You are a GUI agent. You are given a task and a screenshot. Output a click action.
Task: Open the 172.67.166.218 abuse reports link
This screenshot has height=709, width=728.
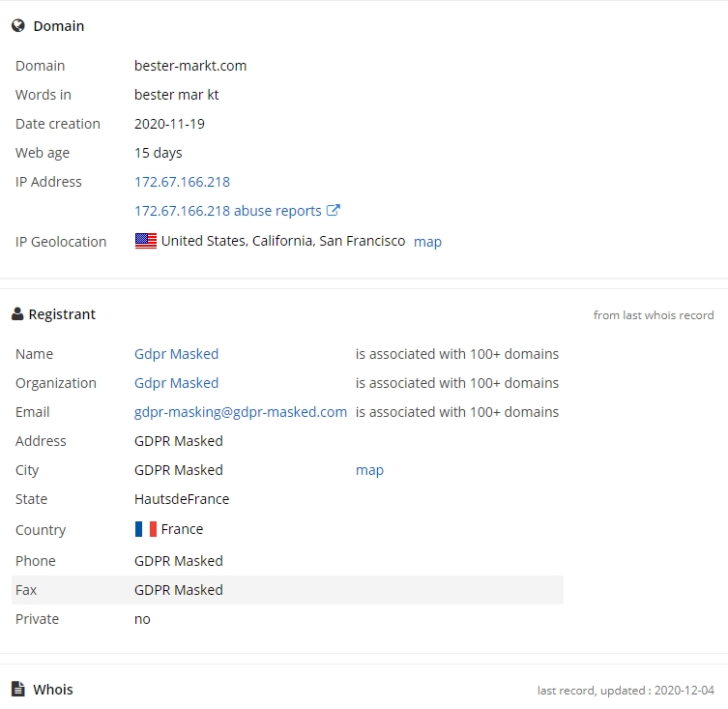point(228,211)
